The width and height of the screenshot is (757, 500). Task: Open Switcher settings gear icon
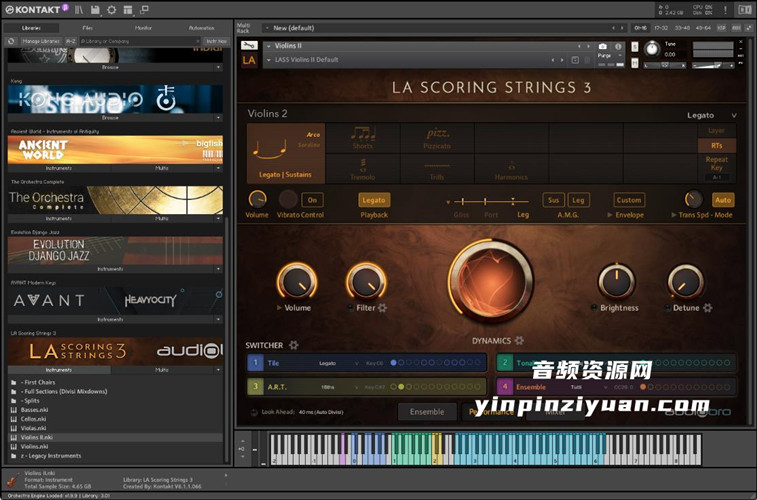[294, 345]
